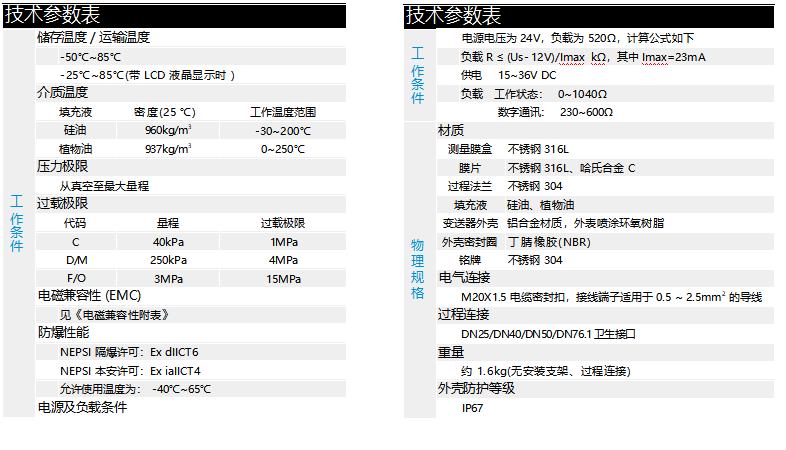Click the 960kg/m³ density cell for 硅油

point(168,131)
